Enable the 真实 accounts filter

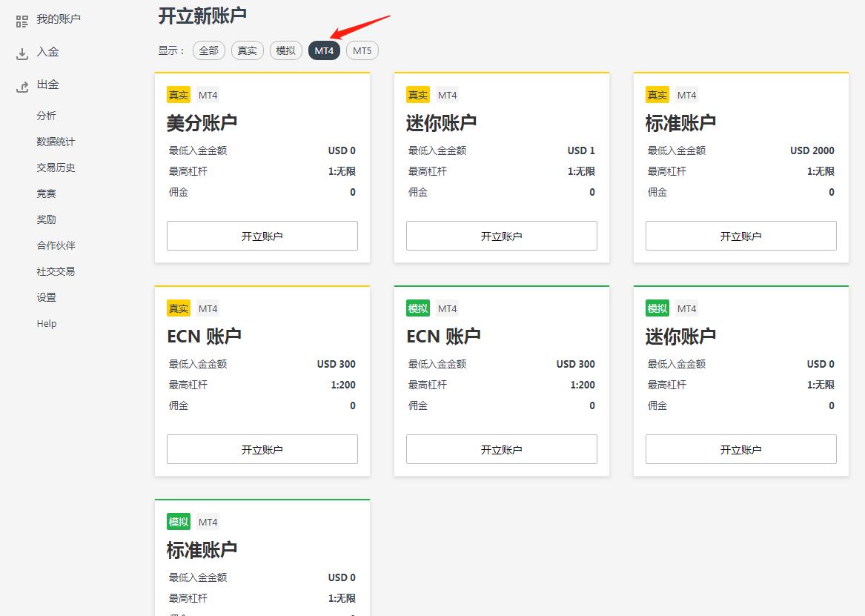pos(247,50)
